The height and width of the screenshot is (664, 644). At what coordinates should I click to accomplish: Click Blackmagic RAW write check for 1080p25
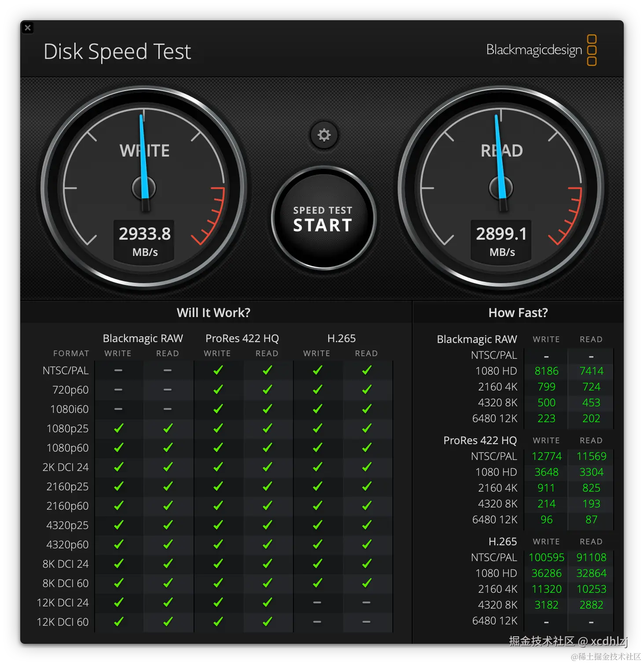point(118,428)
